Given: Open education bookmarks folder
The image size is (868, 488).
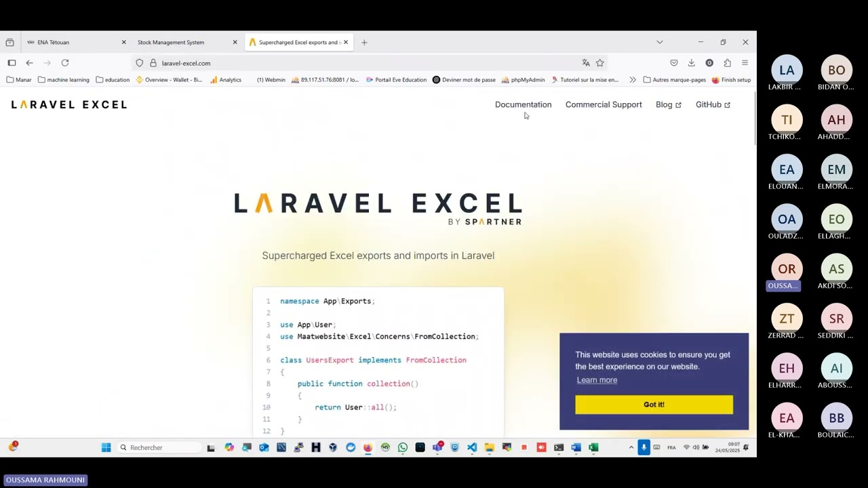Looking at the screenshot, I should [x=113, y=80].
